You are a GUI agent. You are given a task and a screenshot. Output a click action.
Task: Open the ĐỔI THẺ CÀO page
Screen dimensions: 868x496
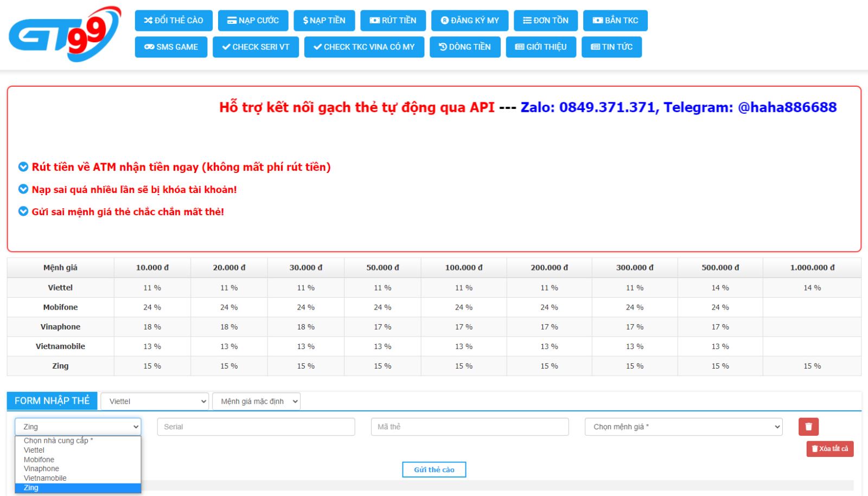click(x=174, y=21)
